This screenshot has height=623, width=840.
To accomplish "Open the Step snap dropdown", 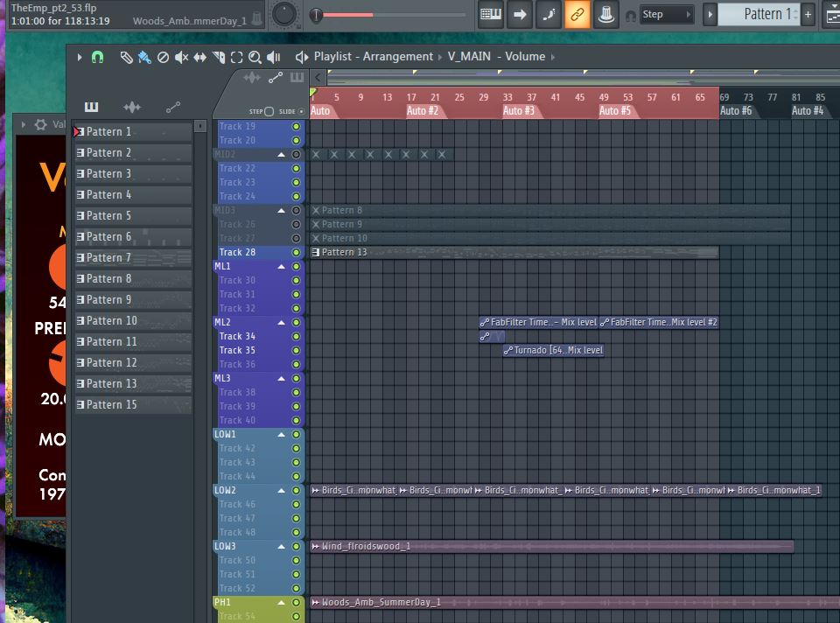I will (667, 15).
